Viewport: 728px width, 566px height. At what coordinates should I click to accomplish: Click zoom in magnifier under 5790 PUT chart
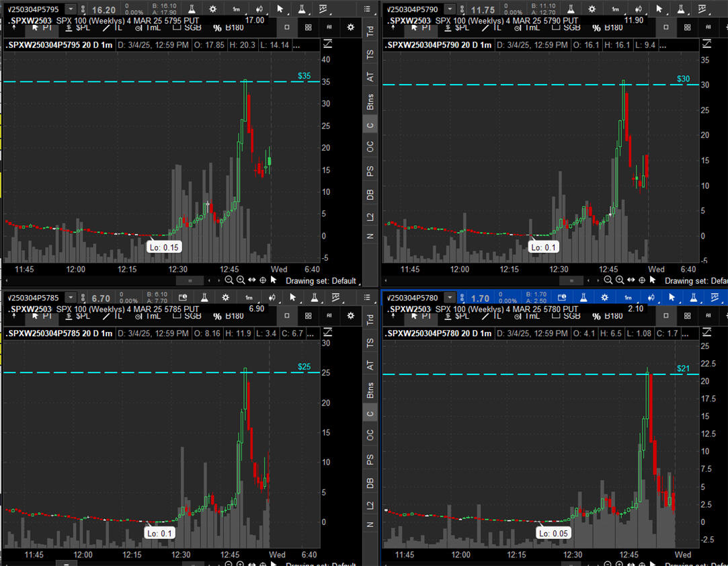pyautogui.click(x=620, y=280)
